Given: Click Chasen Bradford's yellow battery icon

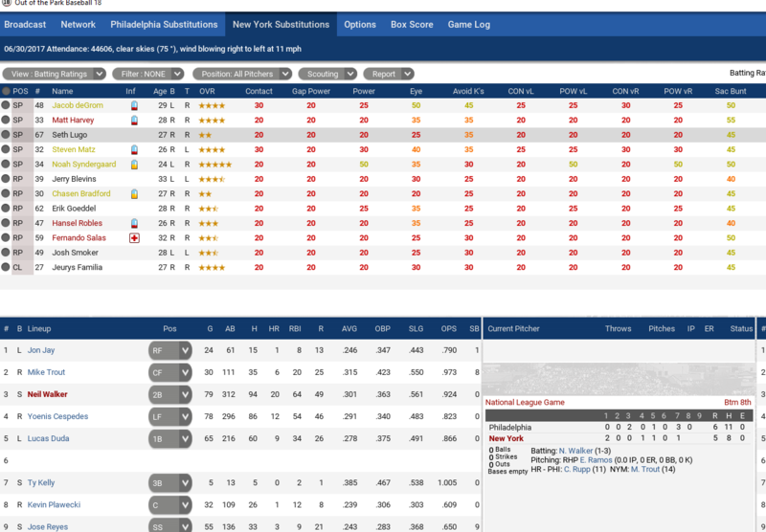Looking at the screenshot, I should [x=134, y=194].
